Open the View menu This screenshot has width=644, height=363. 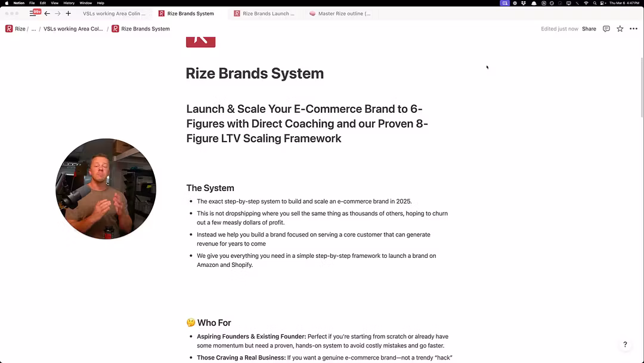55,3
